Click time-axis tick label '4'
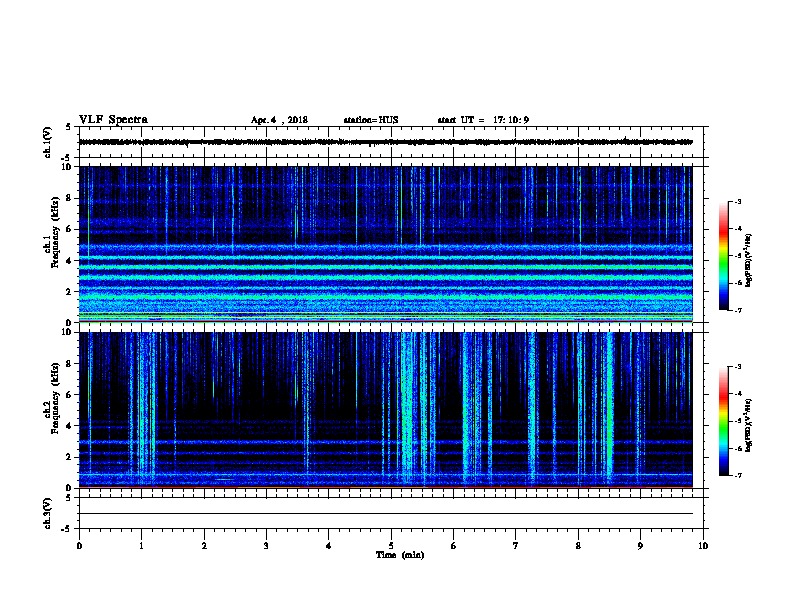Screen dimensions: 792x612 pyautogui.click(x=328, y=546)
